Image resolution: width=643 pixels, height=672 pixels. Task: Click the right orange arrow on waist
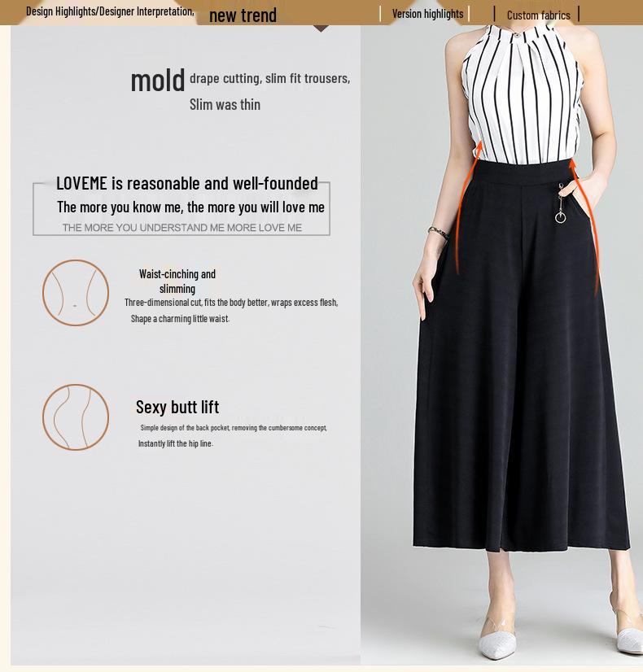point(585,227)
